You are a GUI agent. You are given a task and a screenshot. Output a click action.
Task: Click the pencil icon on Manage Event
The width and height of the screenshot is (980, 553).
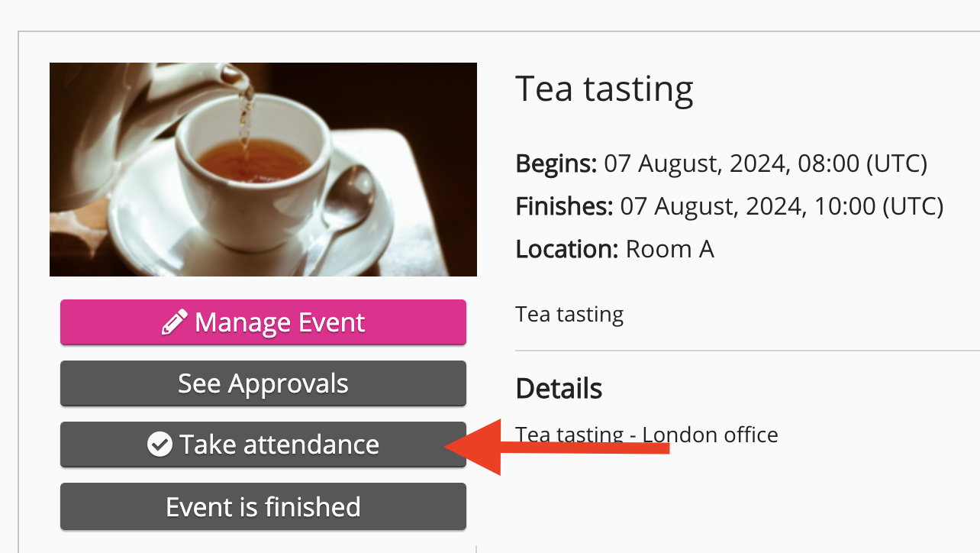point(174,322)
